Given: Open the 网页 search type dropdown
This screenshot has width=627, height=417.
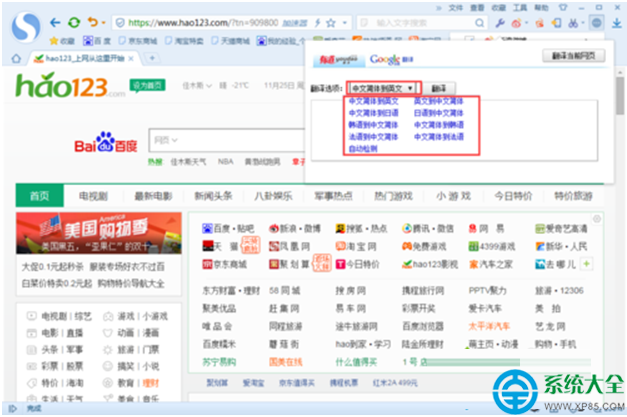Looking at the screenshot, I should click(165, 140).
